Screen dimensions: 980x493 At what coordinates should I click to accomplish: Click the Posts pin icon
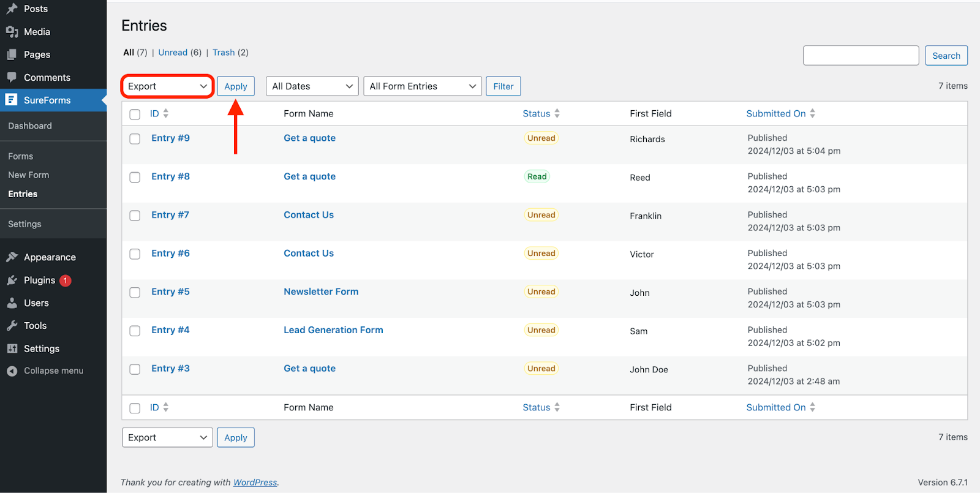[12, 9]
